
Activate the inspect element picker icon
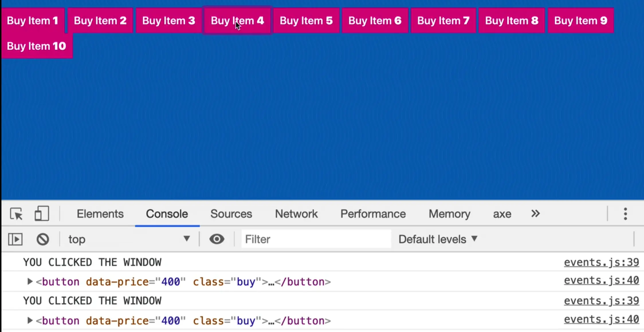point(16,214)
